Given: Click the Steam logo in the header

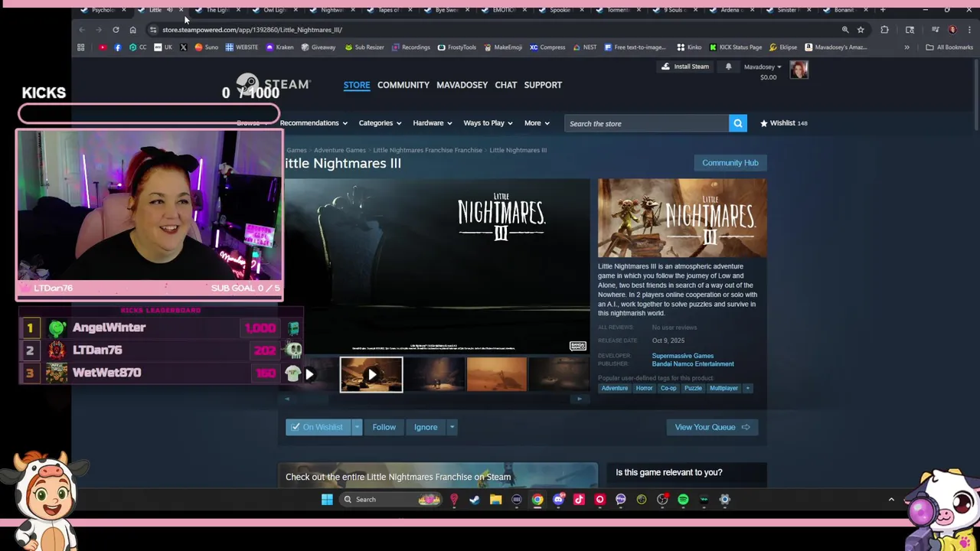Looking at the screenshot, I should (x=272, y=84).
